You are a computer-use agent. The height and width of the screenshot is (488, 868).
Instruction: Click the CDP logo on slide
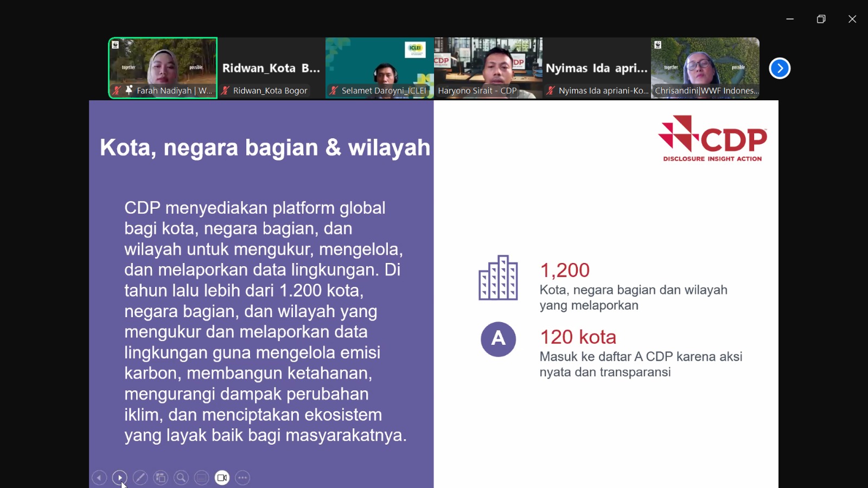point(712,138)
